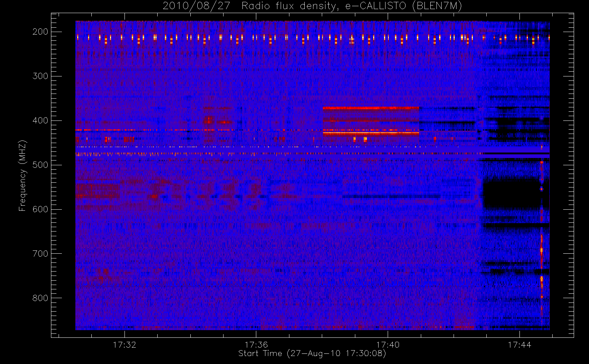The height and width of the screenshot is (364, 589).
Task: Click the 17:44 time tick label
Action: pyautogui.click(x=520, y=345)
